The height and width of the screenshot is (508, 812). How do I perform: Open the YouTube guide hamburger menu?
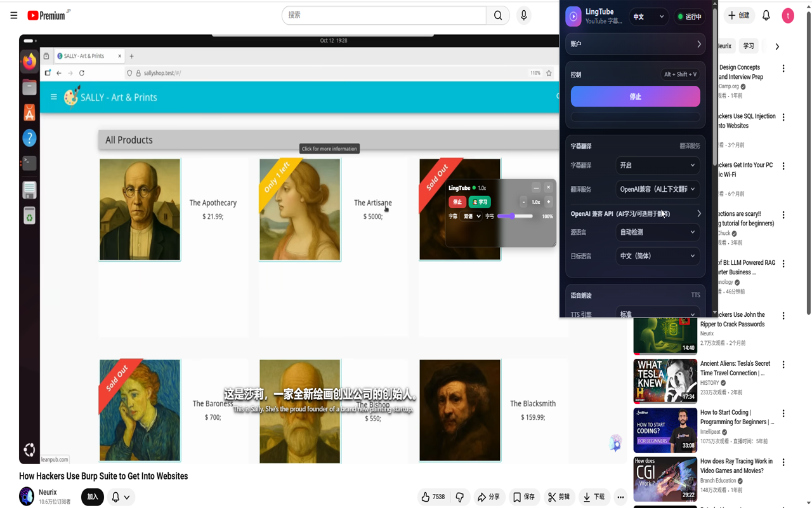[x=13, y=15]
